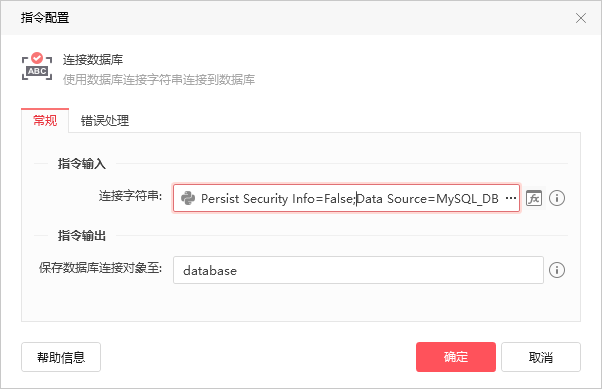This screenshot has width=602, height=389.
Task: Click the 连接数据库 ABC command icon
Action: [37, 67]
